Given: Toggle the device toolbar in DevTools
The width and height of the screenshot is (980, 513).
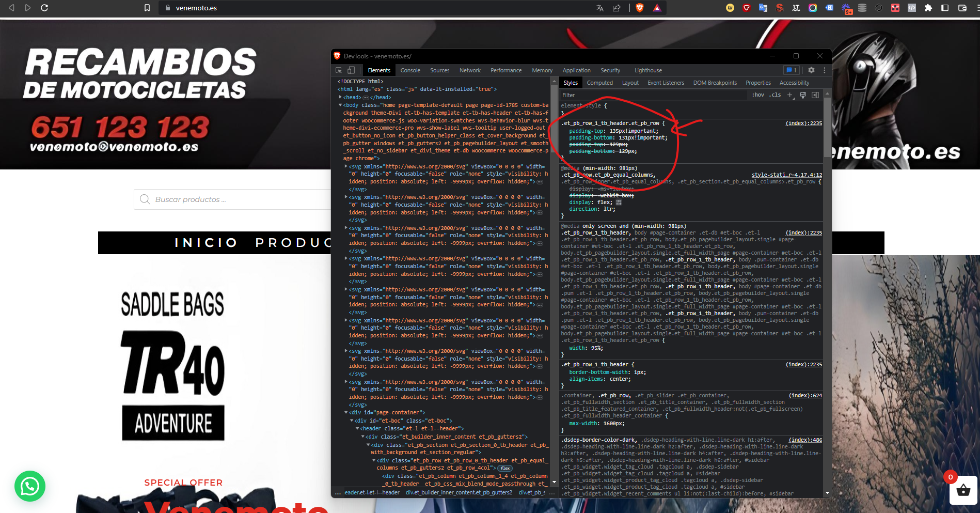Looking at the screenshot, I should [x=351, y=70].
